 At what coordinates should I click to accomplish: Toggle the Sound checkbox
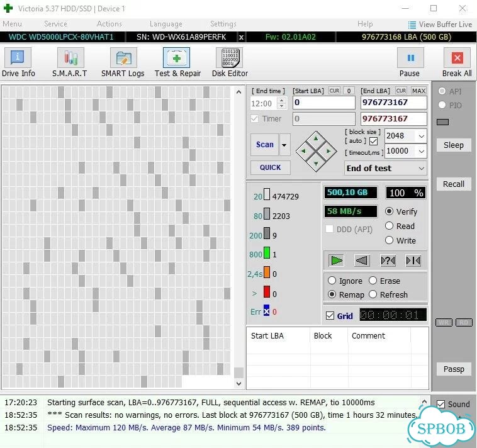click(x=441, y=404)
